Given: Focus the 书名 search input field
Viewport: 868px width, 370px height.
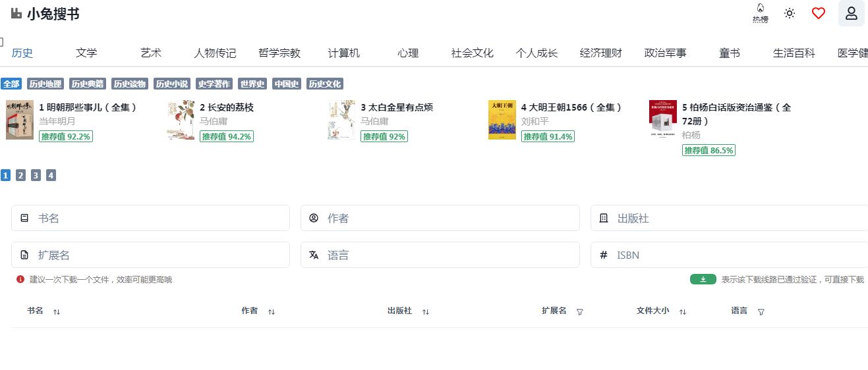Looking at the screenshot, I should [158, 218].
